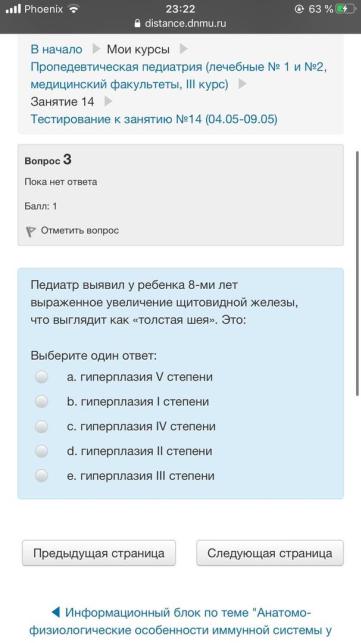
Task: Tap the distance.dnmu.ru address bar
Action: coord(180,23)
